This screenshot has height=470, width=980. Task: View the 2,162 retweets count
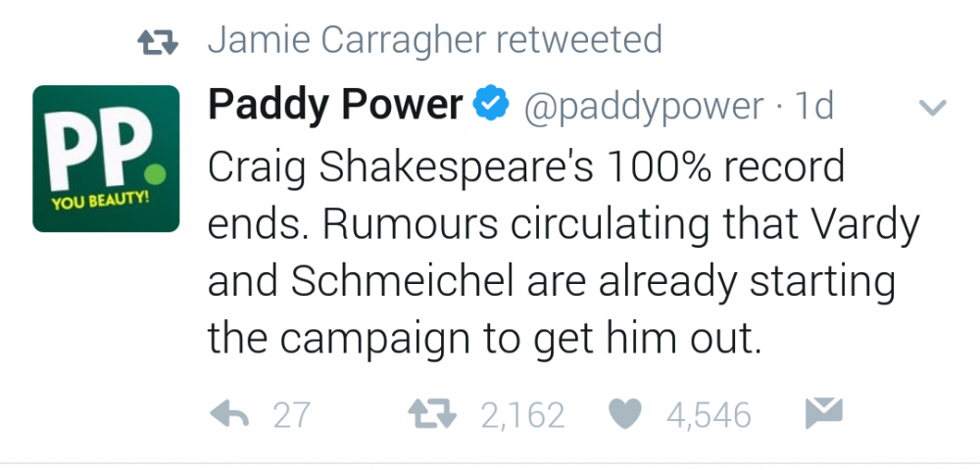pyautogui.click(x=523, y=416)
